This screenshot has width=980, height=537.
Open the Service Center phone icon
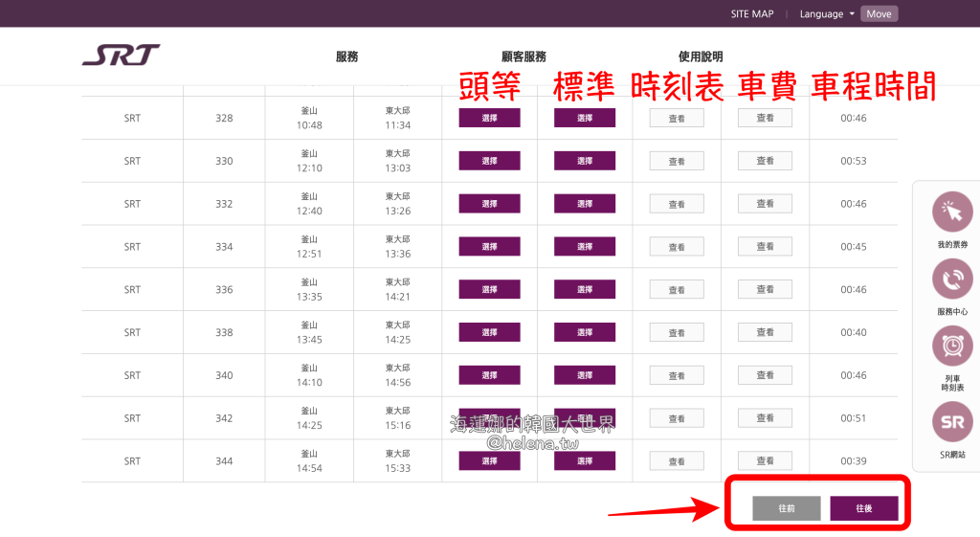click(952, 280)
